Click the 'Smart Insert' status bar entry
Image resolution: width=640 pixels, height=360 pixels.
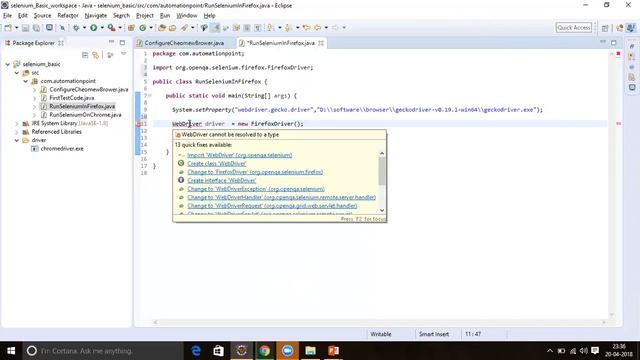[433, 334]
